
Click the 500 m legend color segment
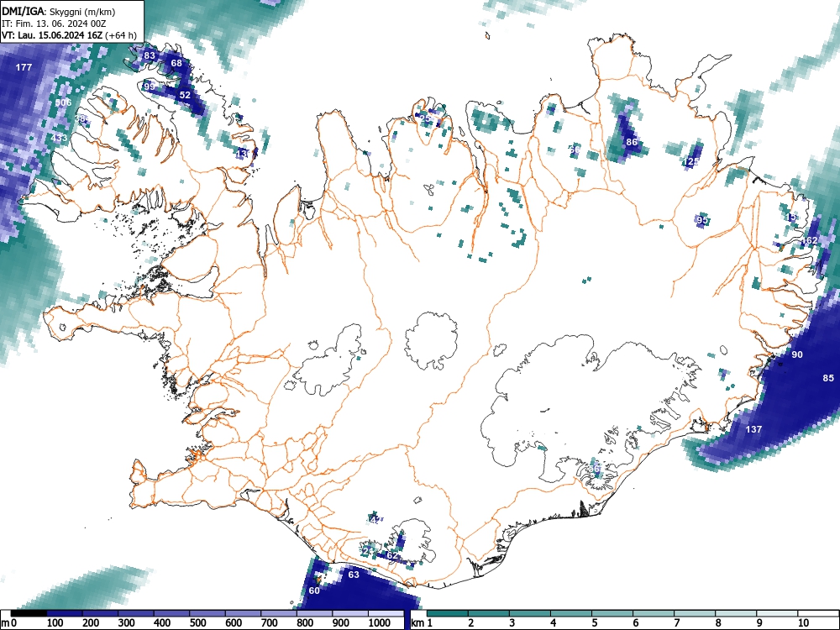(x=207, y=613)
